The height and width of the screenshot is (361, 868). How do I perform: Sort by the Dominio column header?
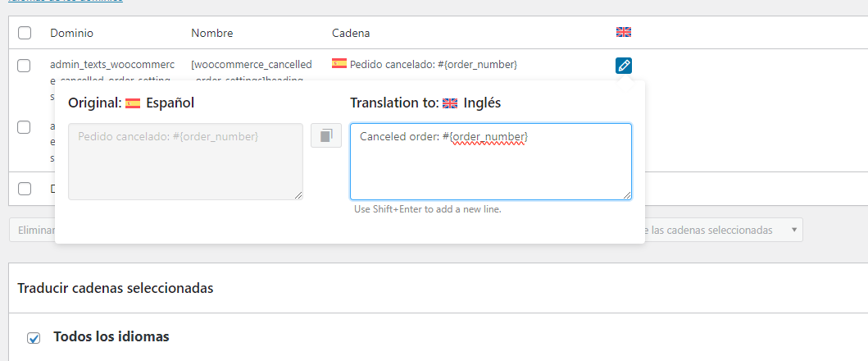pos(71,34)
